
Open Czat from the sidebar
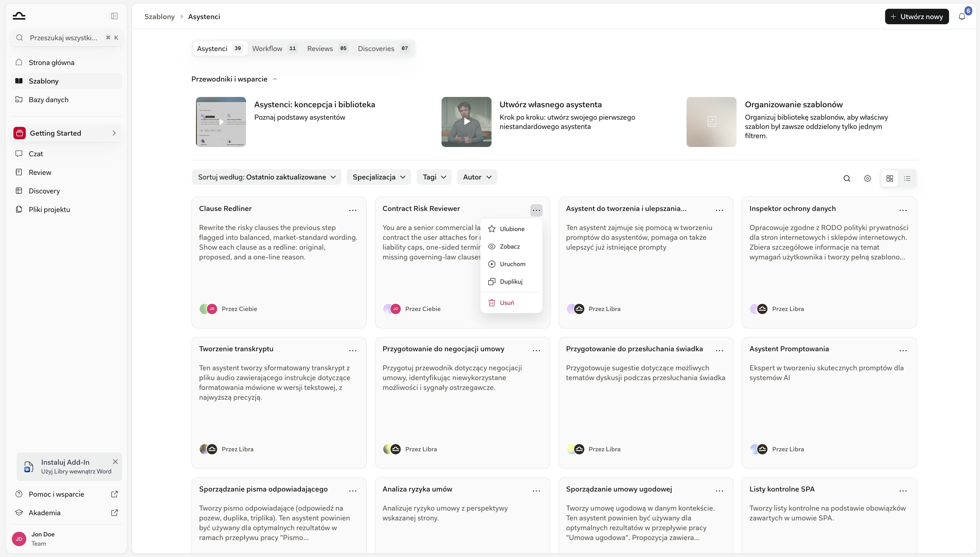coord(66,154)
